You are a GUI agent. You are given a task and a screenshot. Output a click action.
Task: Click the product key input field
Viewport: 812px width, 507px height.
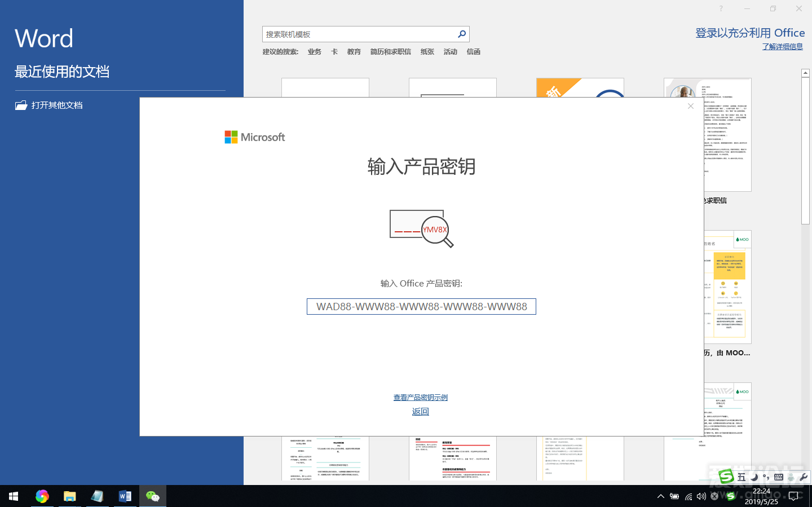tap(421, 307)
